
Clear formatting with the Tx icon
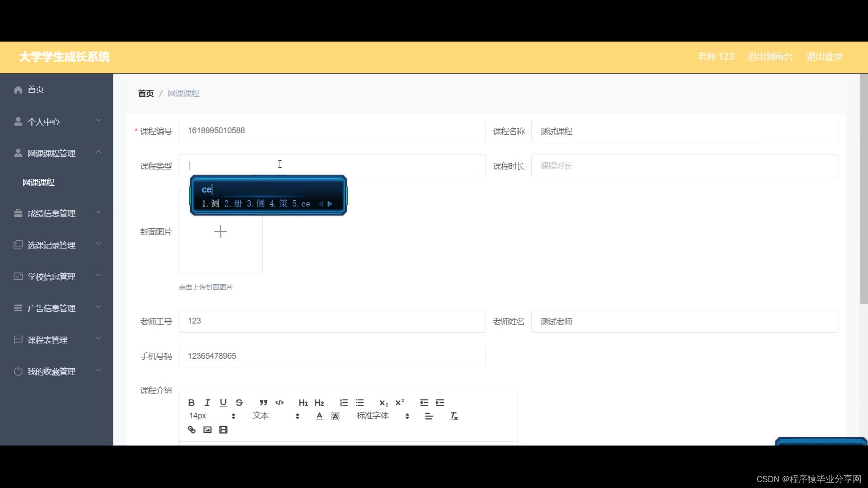point(453,416)
